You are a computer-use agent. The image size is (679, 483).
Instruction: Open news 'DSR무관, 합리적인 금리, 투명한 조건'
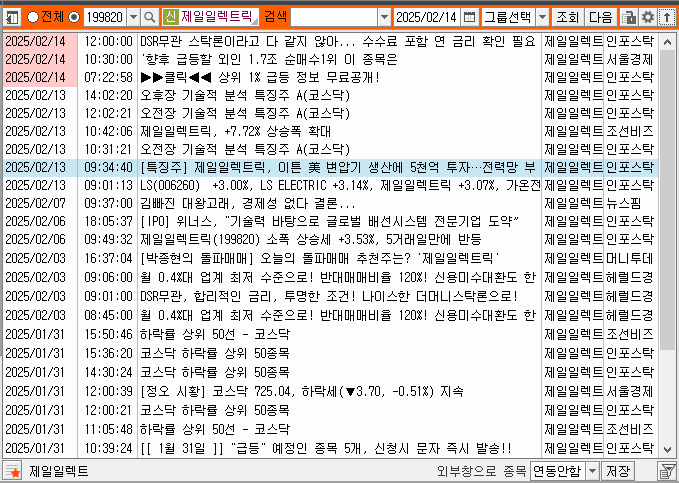click(x=329, y=296)
